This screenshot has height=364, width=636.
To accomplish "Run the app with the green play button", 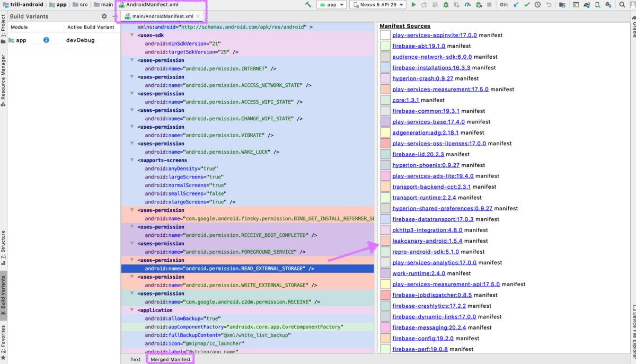I will [x=413, y=5].
